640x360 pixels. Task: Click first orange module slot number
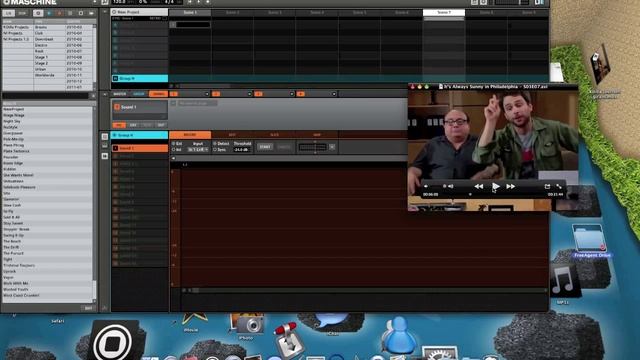(x=173, y=94)
